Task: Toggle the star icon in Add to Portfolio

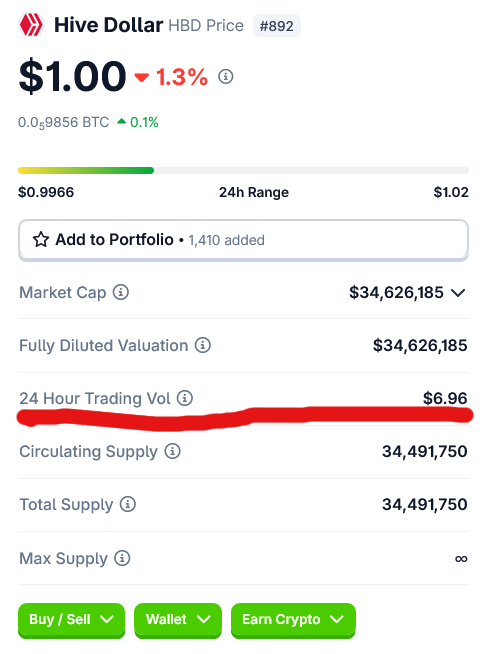Action: 41,239
